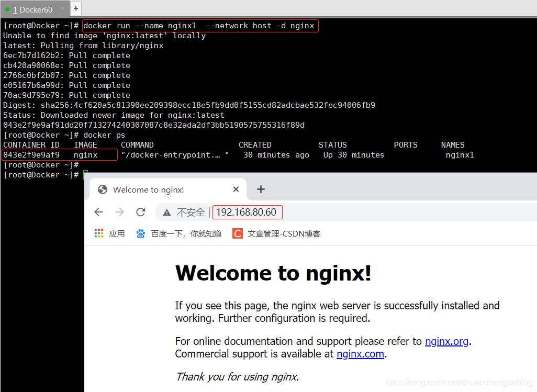Click the 'Welcome to nginx!' page heading
The width and height of the screenshot is (537, 392).
273,273
